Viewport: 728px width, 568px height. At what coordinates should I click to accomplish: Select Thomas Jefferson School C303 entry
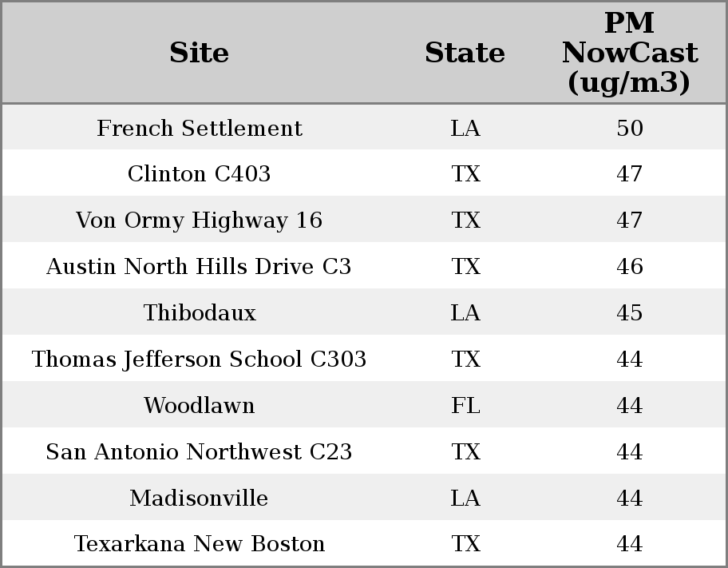click(200, 359)
